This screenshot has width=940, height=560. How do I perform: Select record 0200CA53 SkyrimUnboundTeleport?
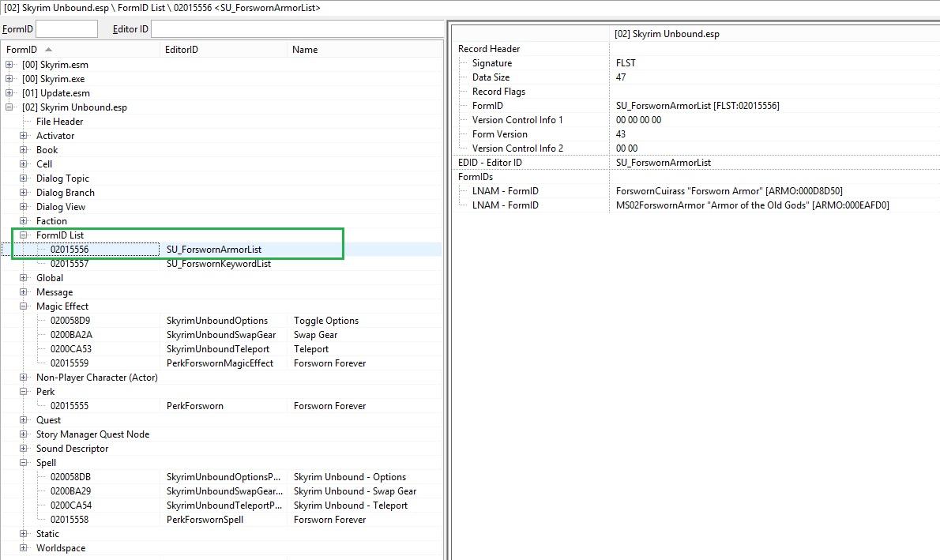pos(221,349)
